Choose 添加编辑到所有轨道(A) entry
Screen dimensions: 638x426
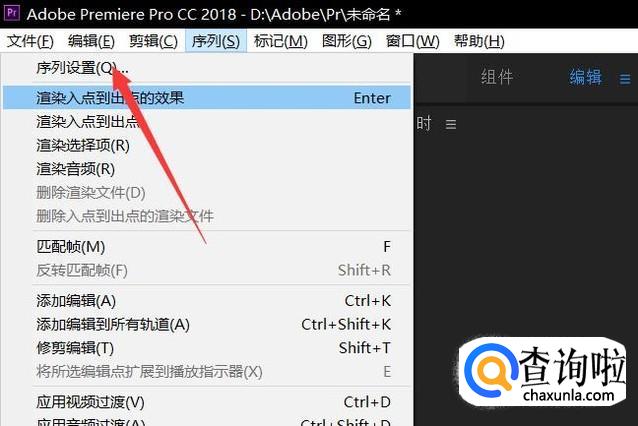(207, 324)
